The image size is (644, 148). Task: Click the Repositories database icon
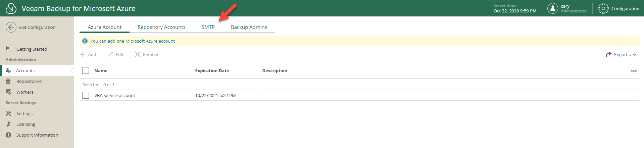coord(8,81)
